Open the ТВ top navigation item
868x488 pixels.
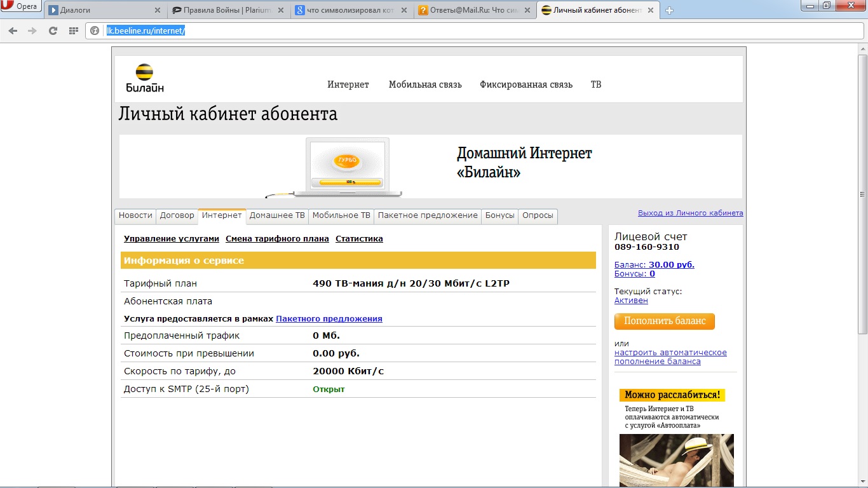tap(596, 85)
